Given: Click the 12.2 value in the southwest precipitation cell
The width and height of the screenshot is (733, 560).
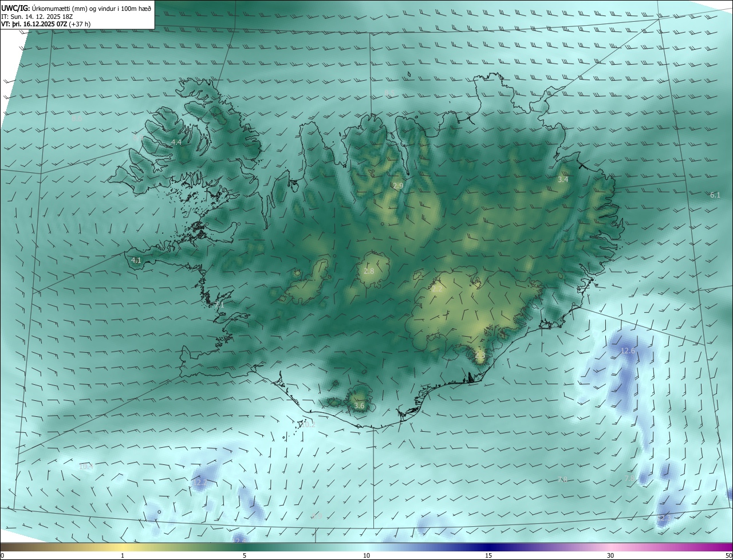Looking at the screenshot, I should coord(199,483).
